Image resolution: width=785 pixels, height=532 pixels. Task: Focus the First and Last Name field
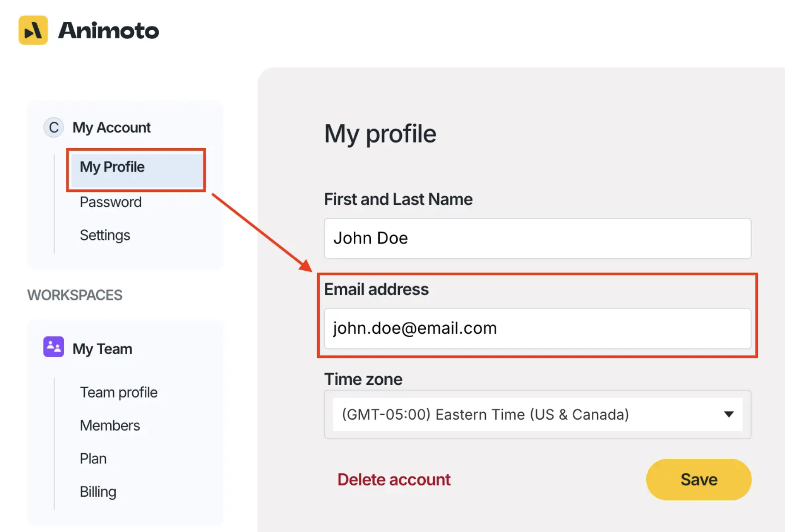pyautogui.click(x=538, y=238)
